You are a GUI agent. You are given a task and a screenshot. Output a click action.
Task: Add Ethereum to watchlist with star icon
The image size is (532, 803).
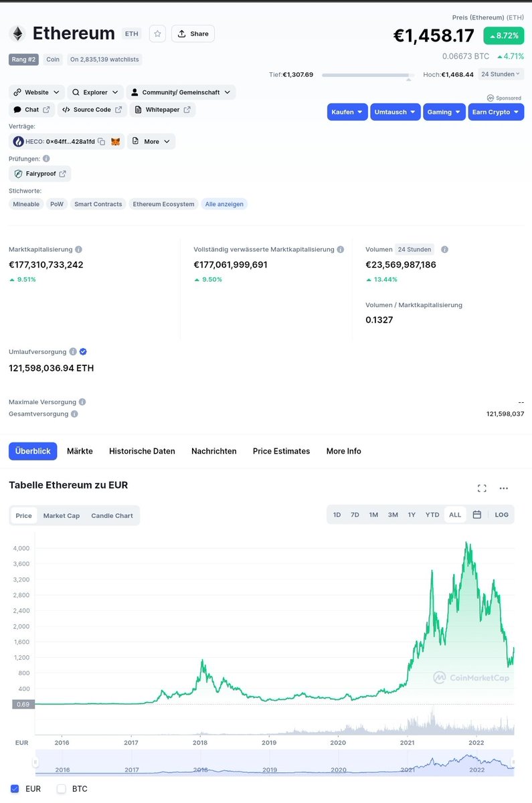(x=157, y=33)
